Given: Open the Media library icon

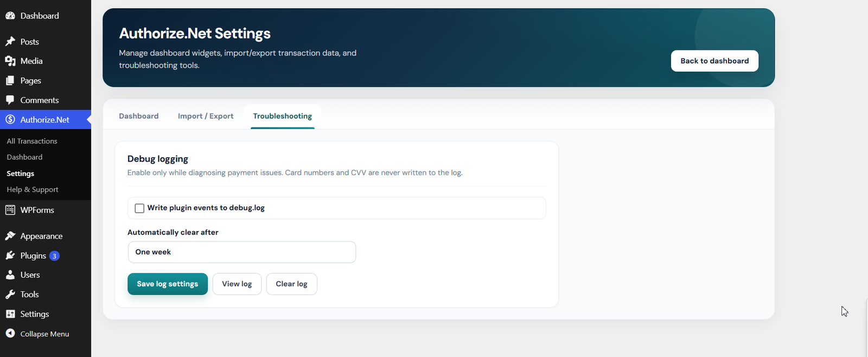Looking at the screenshot, I should point(10,61).
